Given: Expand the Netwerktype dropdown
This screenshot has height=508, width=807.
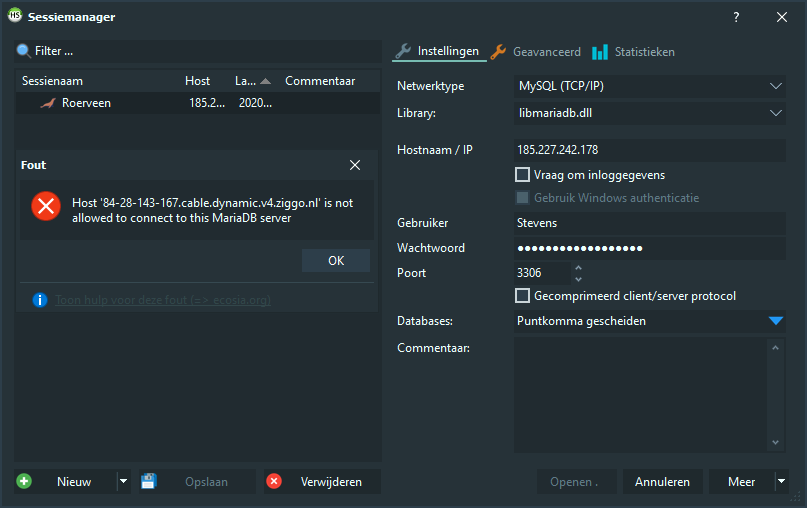Looking at the screenshot, I should [776, 86].
